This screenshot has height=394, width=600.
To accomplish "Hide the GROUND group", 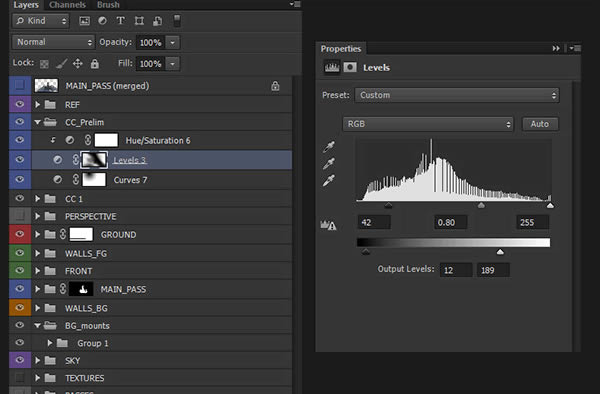I will point(20,234).
